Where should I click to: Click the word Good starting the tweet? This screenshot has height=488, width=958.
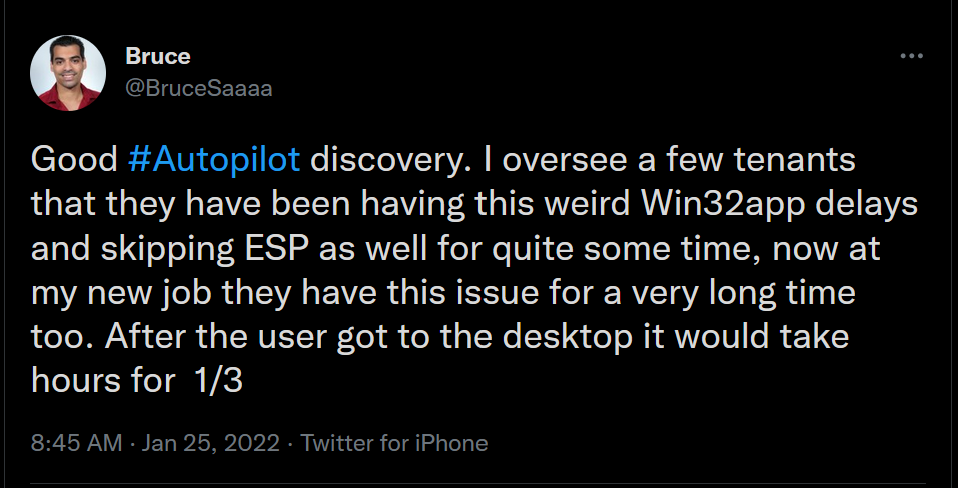[74, 160]
